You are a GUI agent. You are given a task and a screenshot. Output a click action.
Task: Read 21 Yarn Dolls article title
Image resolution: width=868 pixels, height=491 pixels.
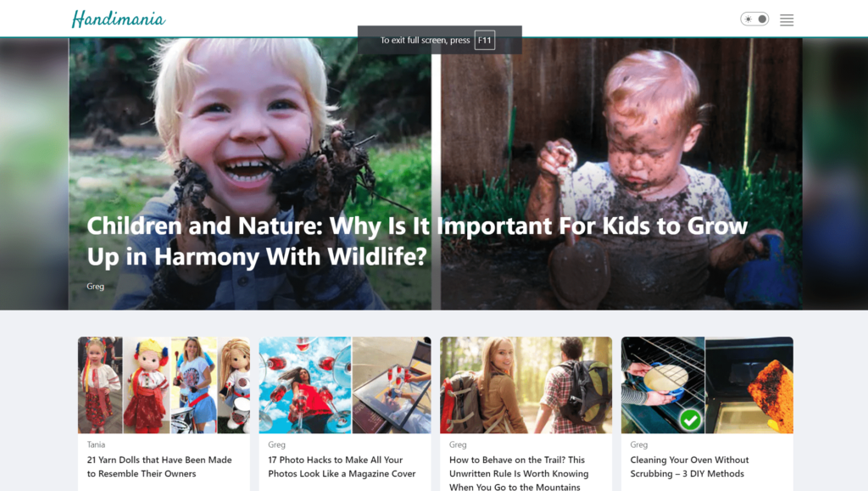click(159, 466)
